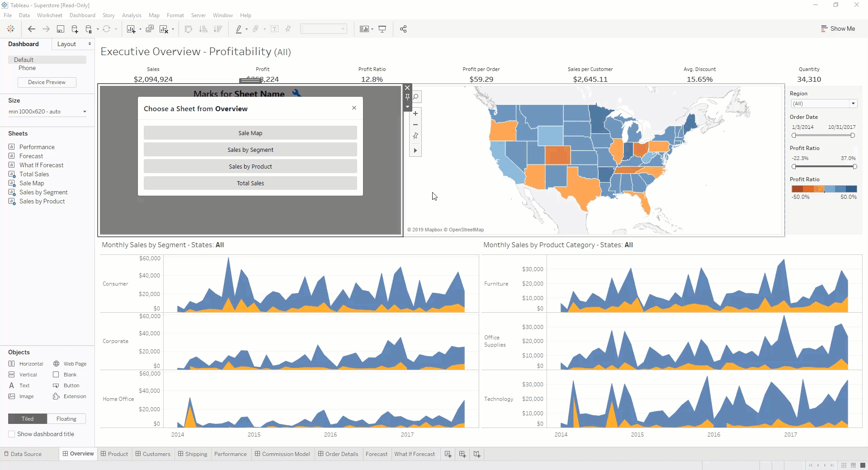868x470 pixels.
Task: Add a new data source
Action: point(75,29)
